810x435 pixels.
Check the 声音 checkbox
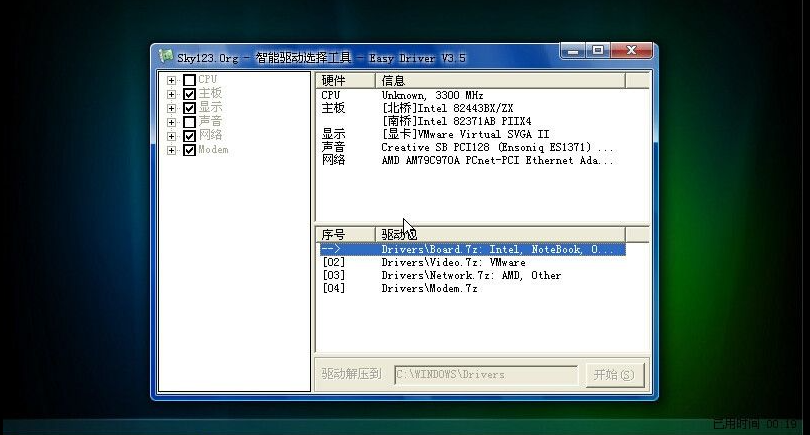(x=189, y=122)
